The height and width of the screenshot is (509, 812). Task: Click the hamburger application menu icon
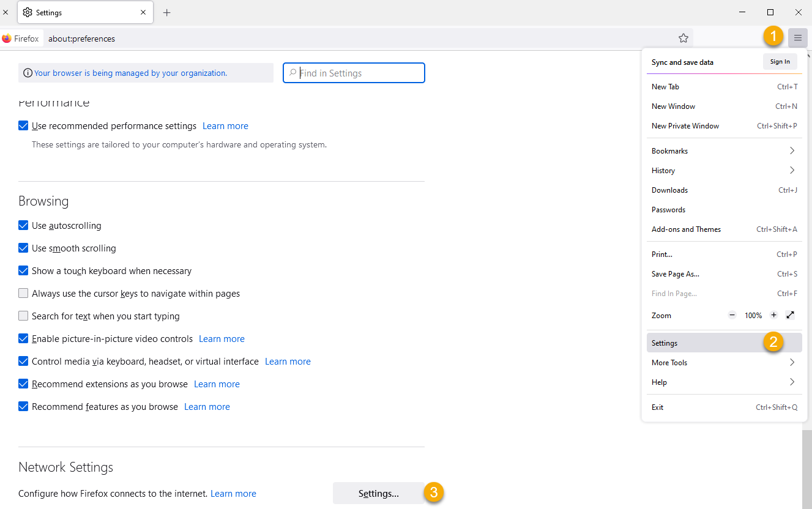[x=798, y=38]
